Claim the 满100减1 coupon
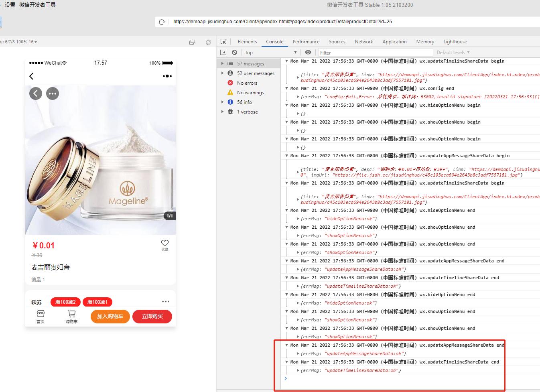Screen dimensions: 540x392 [x=97, y=302]
